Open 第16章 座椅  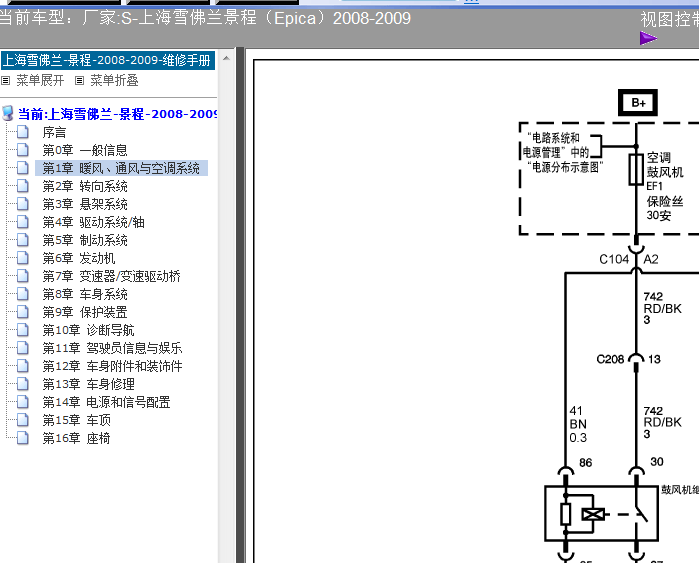point(76,438)
